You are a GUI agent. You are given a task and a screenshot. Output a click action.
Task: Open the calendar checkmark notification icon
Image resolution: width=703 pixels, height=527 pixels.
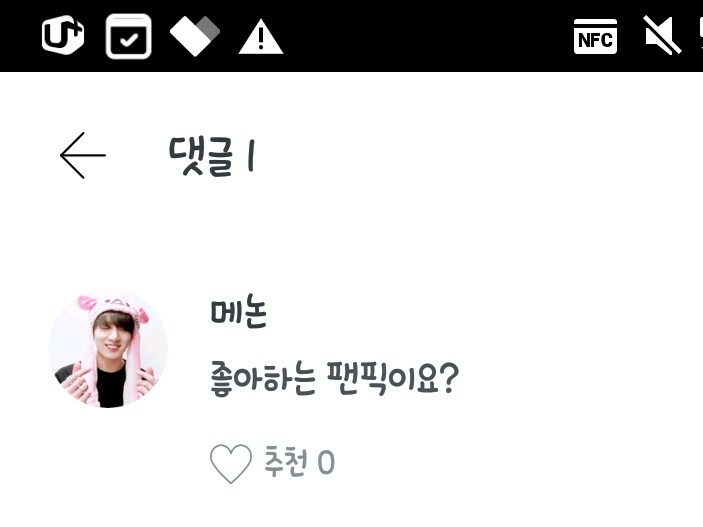point(129,36)
